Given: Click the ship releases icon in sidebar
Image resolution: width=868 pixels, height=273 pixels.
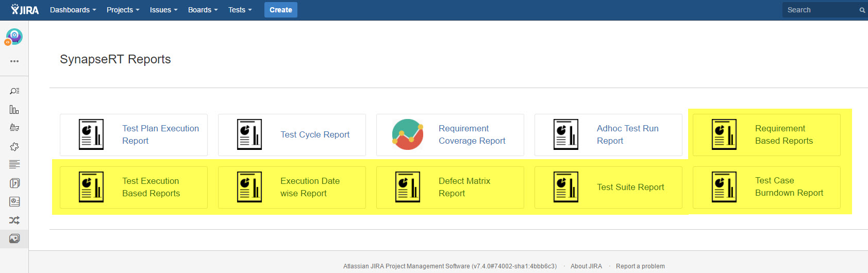Looking at the screenshot, I should point(14,128).
